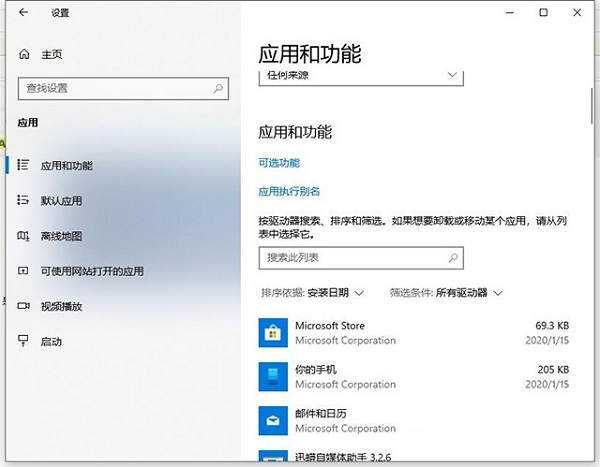600x467 pixels.
Task: Click the vertical scrollbar thumb
Action: [592, 106]
